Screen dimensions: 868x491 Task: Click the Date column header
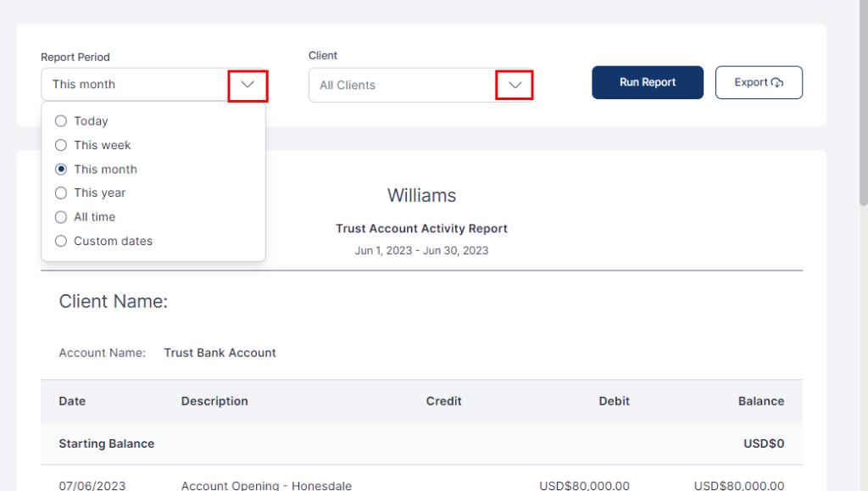72,401
